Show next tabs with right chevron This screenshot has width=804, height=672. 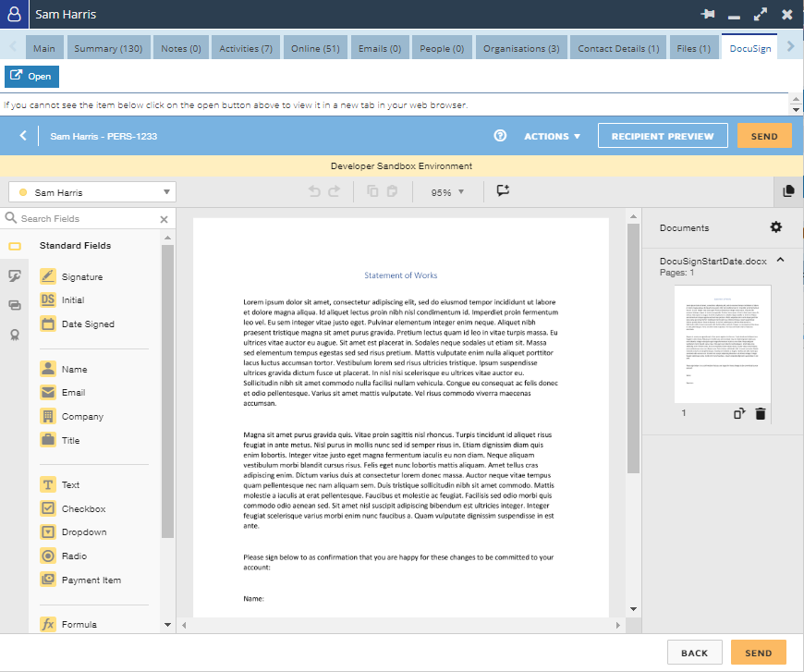point(791,47)
